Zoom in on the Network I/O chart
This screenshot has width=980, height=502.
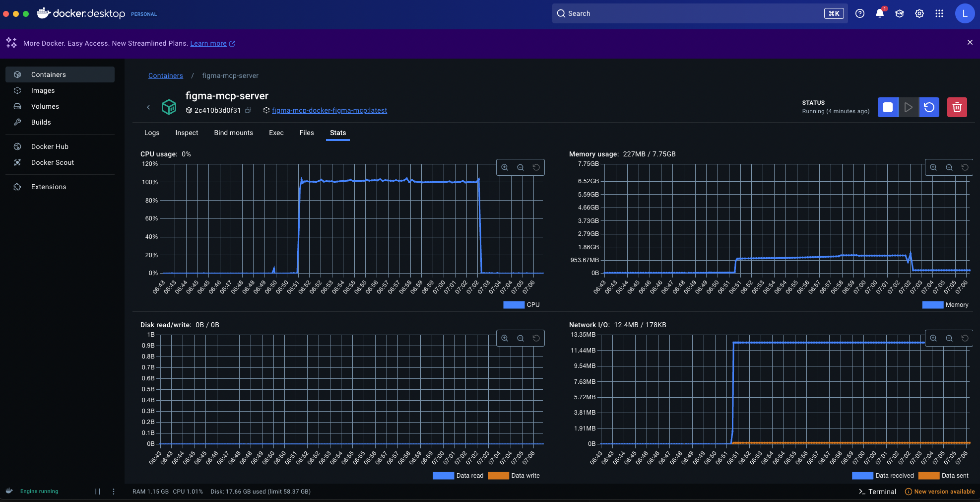pos(933,338)
